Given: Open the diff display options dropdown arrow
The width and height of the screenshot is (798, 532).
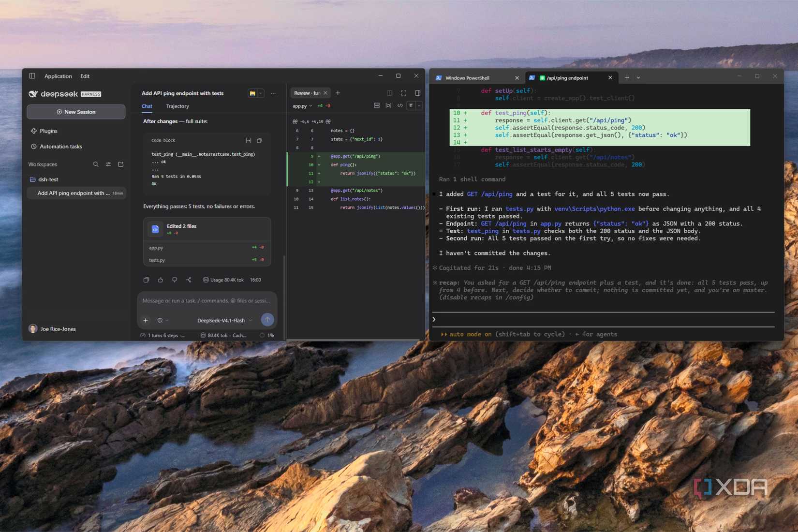Looking at the screenshot, I should click(419, 105).
